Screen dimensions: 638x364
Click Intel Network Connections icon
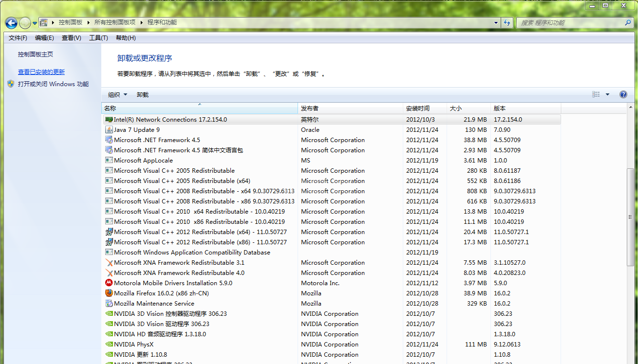coord(109,119)
